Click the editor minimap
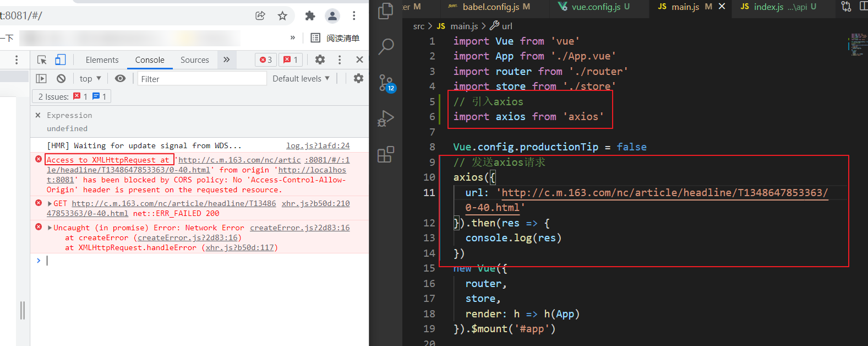Screen dimensions: 868x346 click(857, 45)
